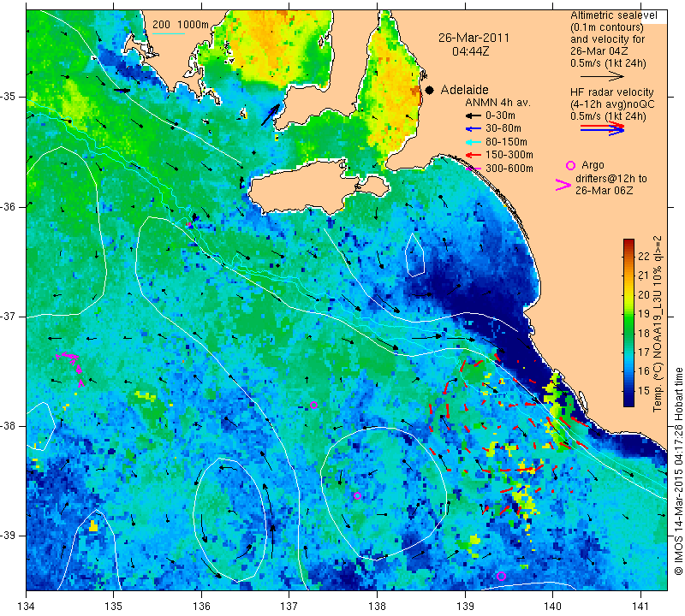Image resolution: width=685 pixels, height=616 pixels.
Task: Click the '15' colour bar tick label
Action: point(644,390)
